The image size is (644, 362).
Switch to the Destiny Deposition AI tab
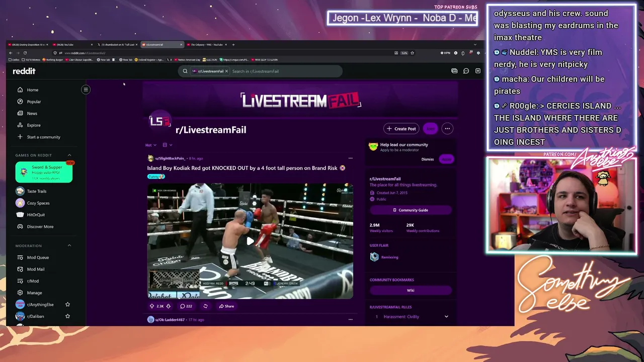click(29, 45)
